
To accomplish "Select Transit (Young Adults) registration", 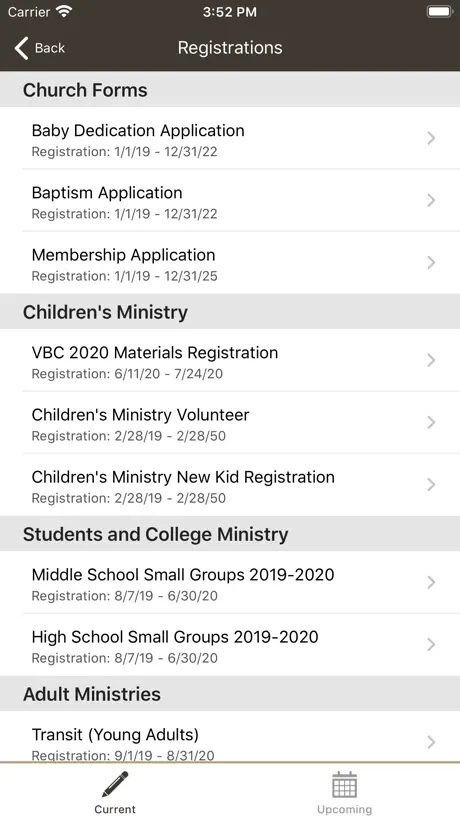I will (230, 737).
